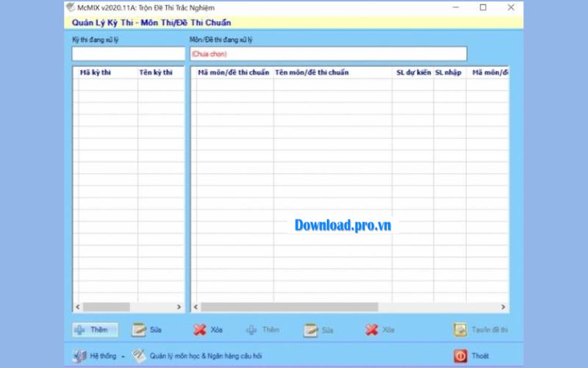Click Tên môn/đề thi chuẩn column header
Image resolution: width=588 pixels, height=368 pixels.
tap(312, 72)
